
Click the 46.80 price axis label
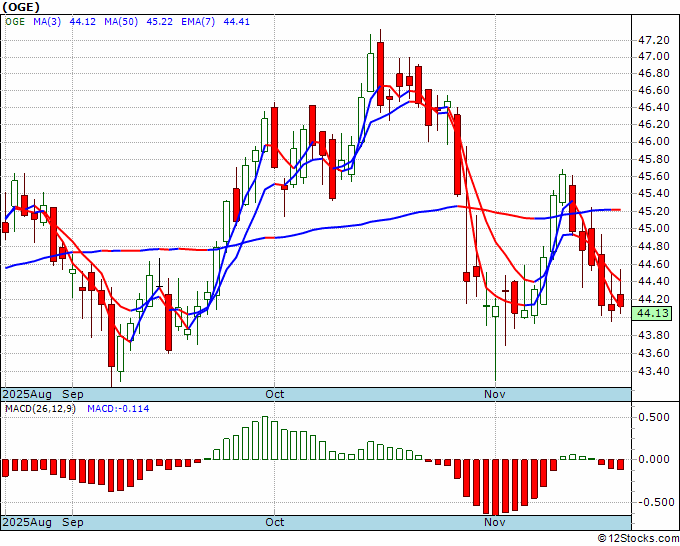[x=654, y=73]
